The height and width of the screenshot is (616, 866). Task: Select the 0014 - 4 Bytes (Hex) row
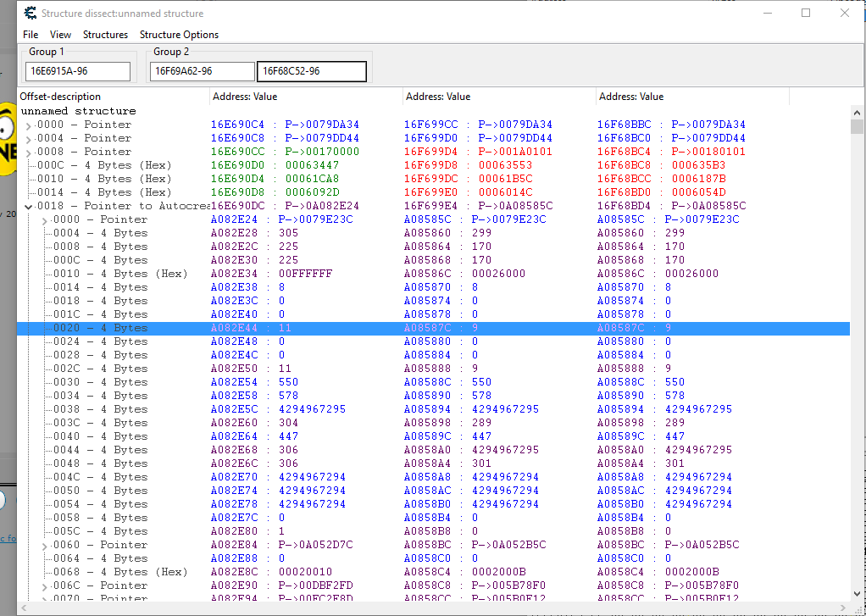[434, 192]
